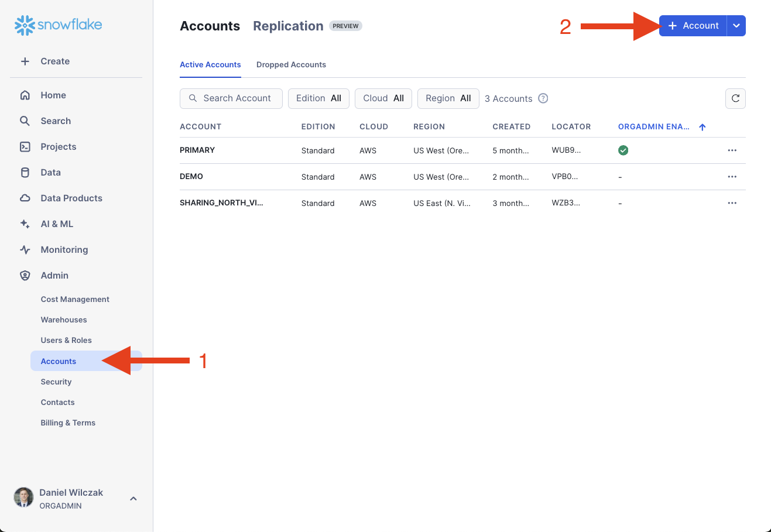Open AI & ML sparkle icon
The image size is (771, 532).
(x=25, y=224)
